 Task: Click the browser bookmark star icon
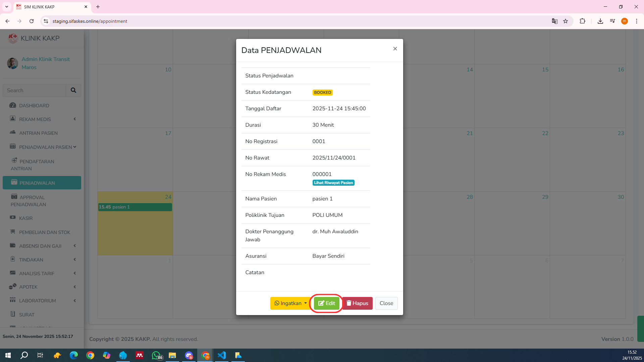[x=566, y=21]
